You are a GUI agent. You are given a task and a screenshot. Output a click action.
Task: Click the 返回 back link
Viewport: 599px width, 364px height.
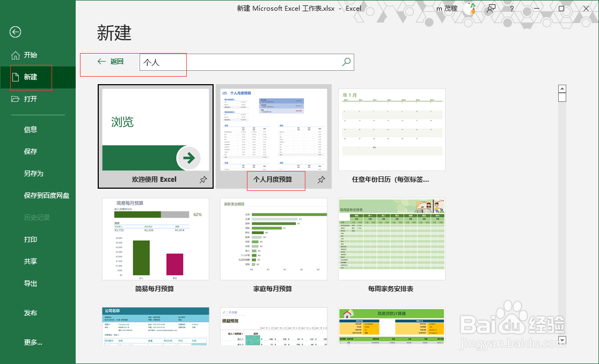point(111,62)
